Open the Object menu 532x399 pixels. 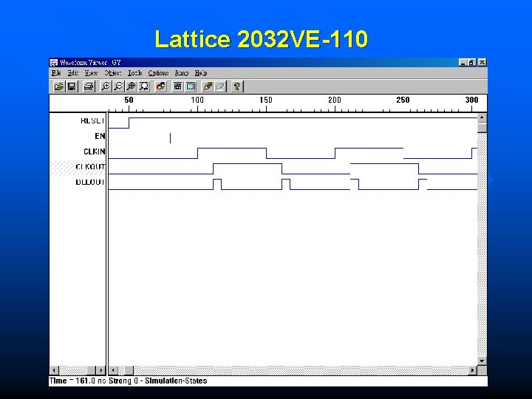pyautogui.click(x=112, y=73)
